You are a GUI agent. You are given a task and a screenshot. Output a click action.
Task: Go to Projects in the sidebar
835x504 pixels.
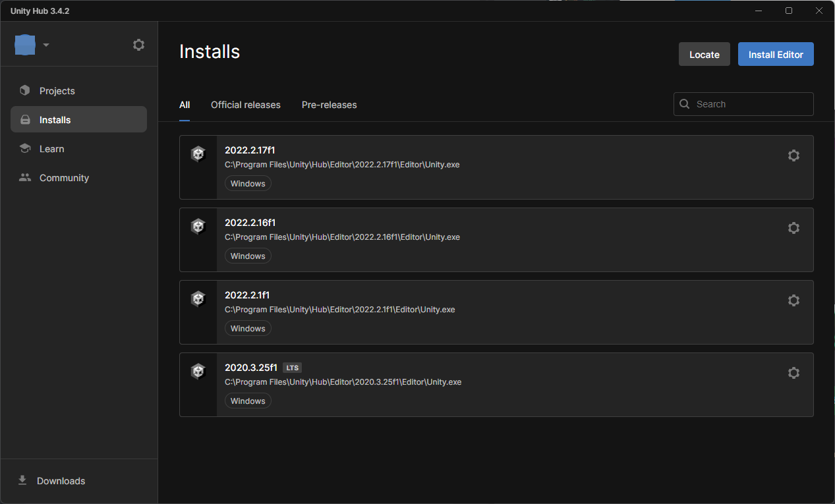(57, 91)
